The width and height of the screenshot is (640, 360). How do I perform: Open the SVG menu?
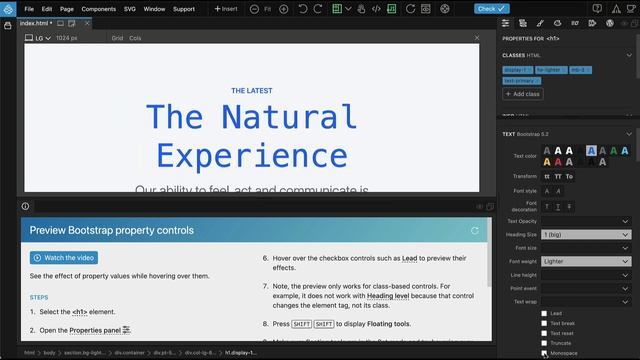click(x=130, y=9)
